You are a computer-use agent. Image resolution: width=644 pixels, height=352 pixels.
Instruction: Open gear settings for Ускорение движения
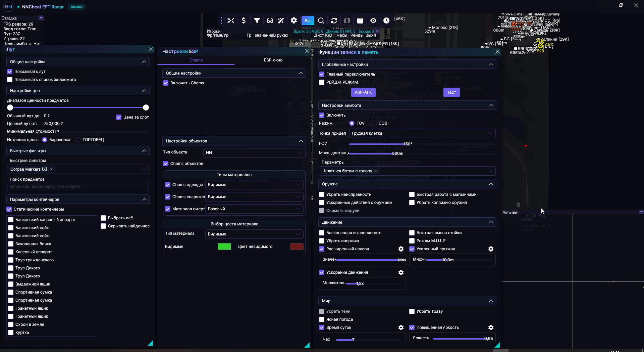click(x=401, y=272)
